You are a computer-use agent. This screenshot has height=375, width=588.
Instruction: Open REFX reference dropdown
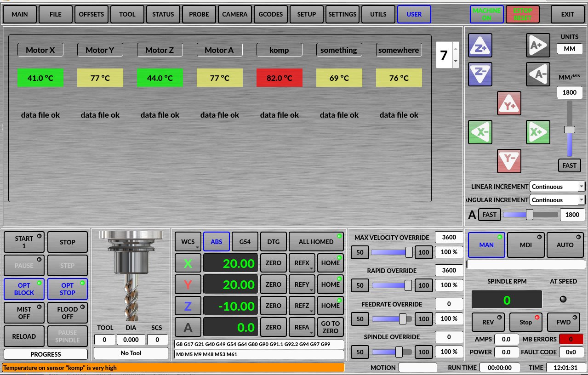click(x=302, y=263)
